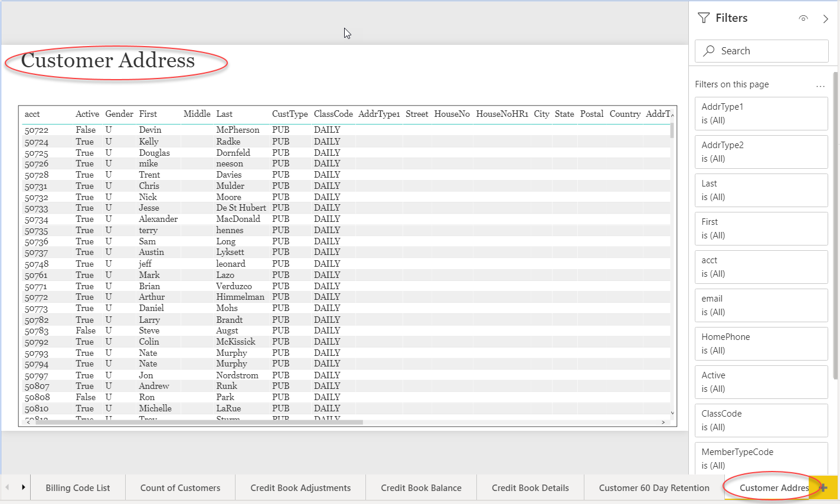The image size is (840, 504).
Task: Click the State column header
Action: [x=564, y=114]
